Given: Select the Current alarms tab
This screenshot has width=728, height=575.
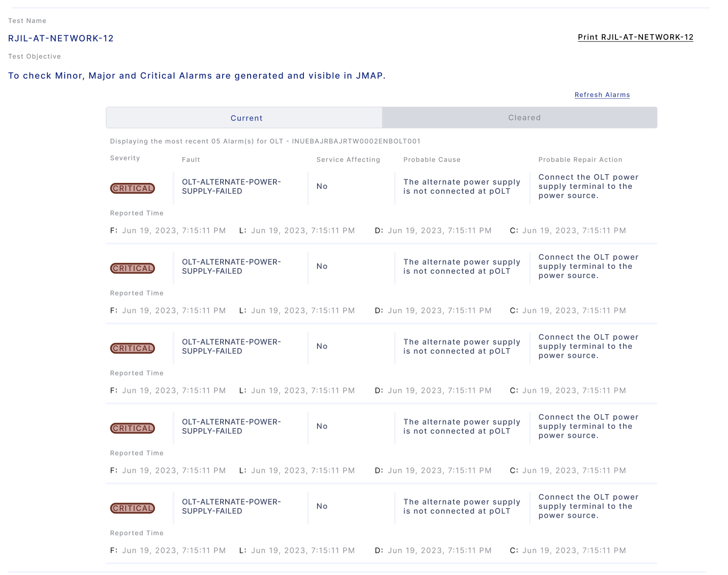Looking at the screenshot, I should click(246, 118).
